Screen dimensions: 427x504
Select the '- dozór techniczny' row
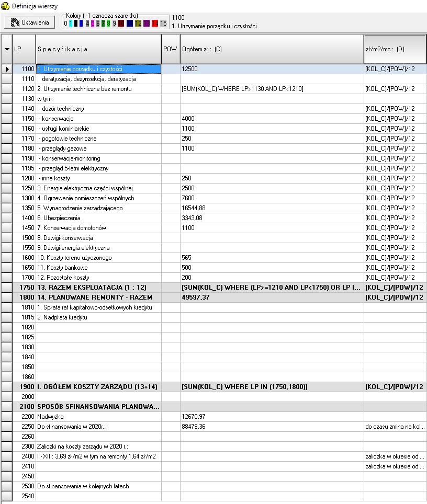pyautogui.click(x=98, y=109)
